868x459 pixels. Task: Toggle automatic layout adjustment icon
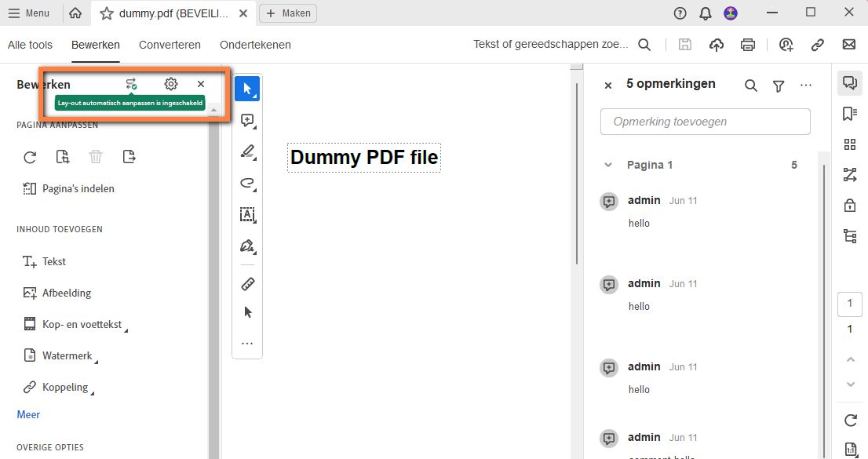(x=130, y=84)
